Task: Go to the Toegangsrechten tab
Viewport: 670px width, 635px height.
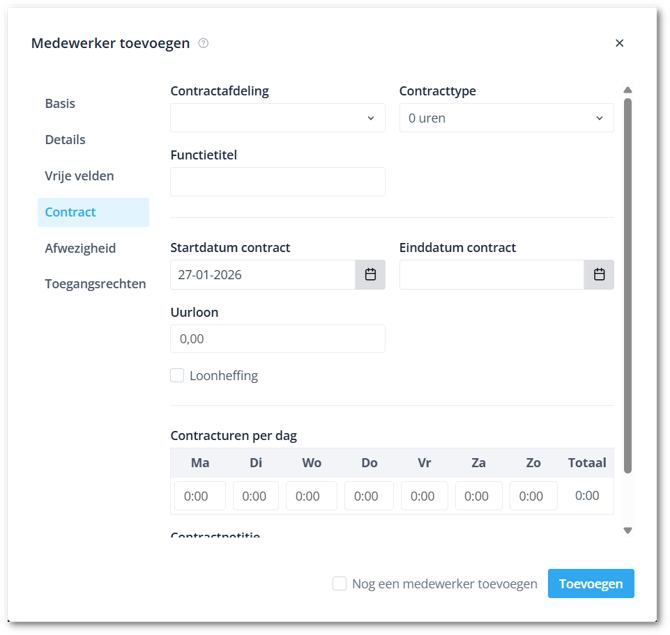Action: (x=95, y=284)
